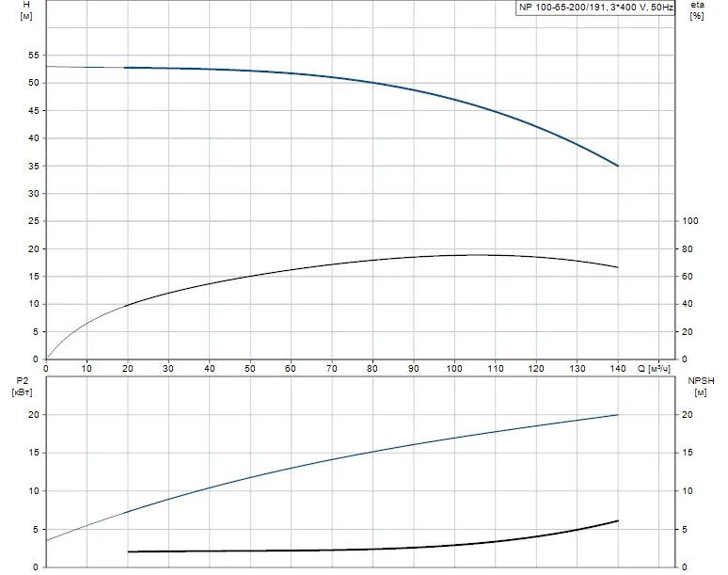Click the 120 tick on the Q axis
The image size is (728, 575).
pyautogui.click(x=536, y=368)
